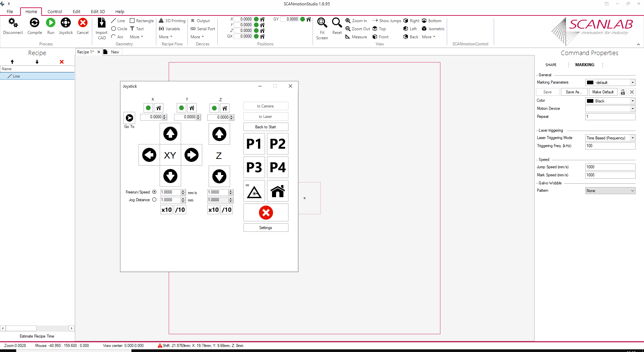The image size is (644, 352).
Task: Expand Devices More menu
Action: pyautogui.click(x=197, y=37)
